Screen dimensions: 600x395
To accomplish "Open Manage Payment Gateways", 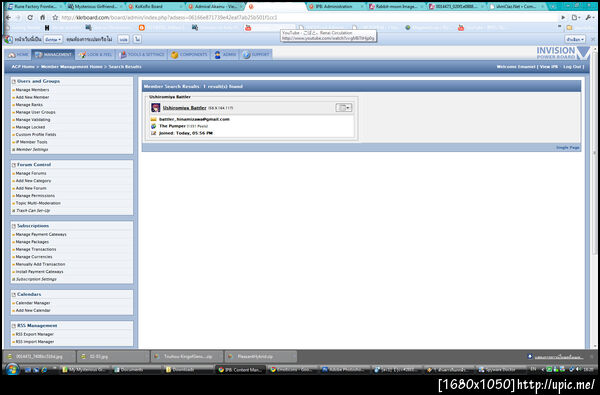I will point(41,234).
